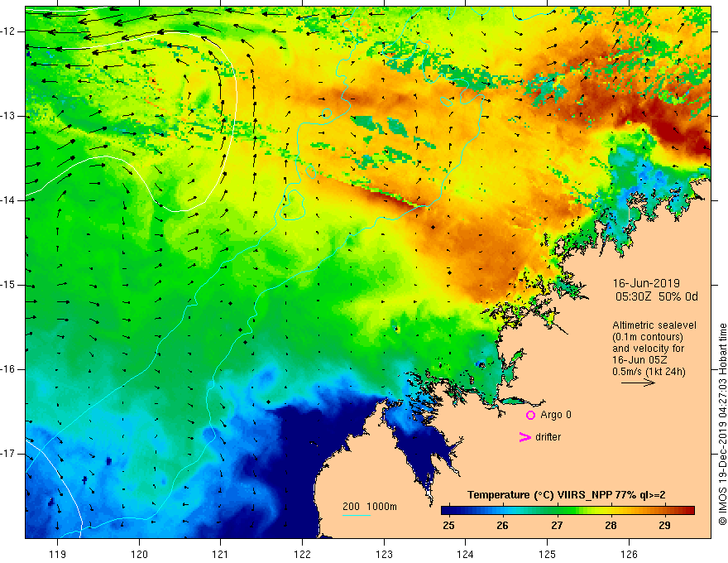Click the cyan 200 1000m contour legend line
This screenshot has height=563, width=728.
pos(357,515)
